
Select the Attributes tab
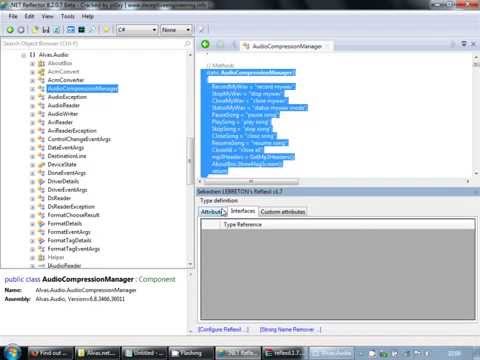(x=213, y=212)
